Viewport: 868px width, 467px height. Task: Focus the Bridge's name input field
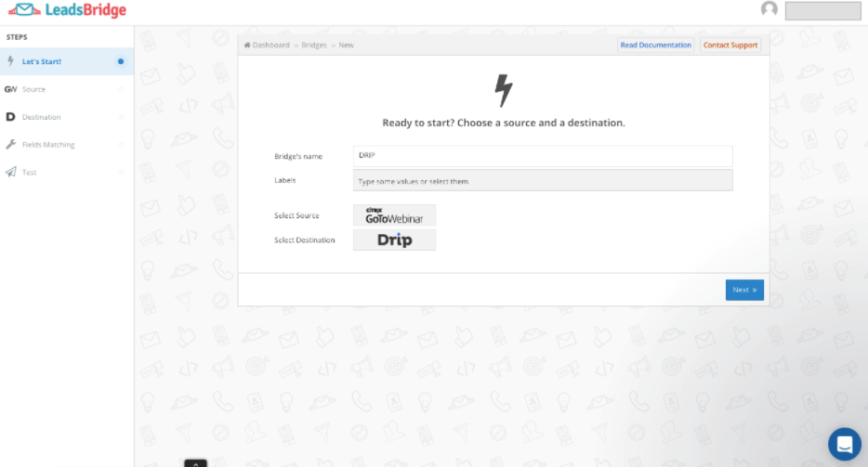click(543, 156)
